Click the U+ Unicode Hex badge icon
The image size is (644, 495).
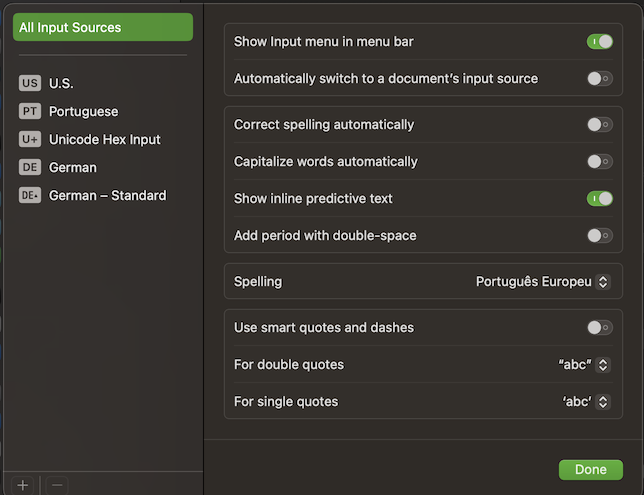(30, 140)
